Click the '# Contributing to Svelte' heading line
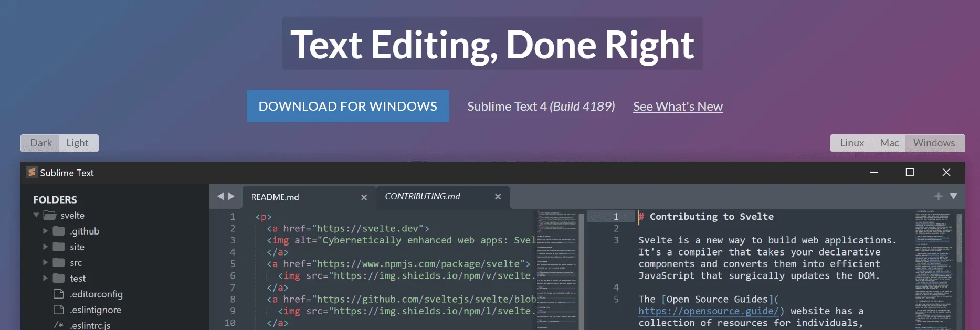This screenshot has height=330, width=980. click(706, 217)
